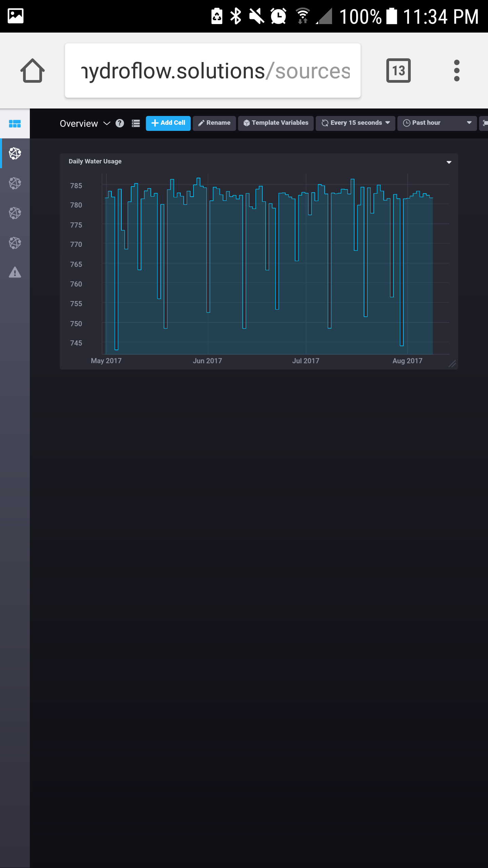Screen dimensions: 488x868
Task: Open the browser three-dot menu
Action: coord(456,71)
